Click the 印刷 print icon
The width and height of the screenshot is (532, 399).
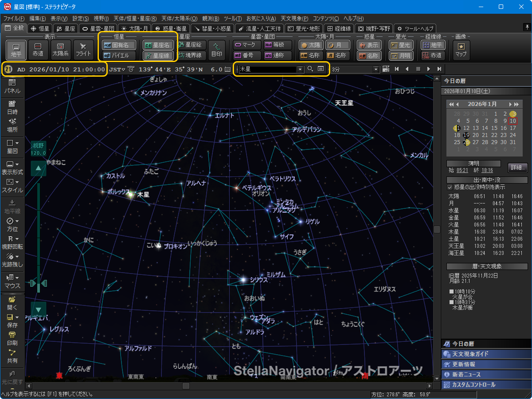[12, 338]
